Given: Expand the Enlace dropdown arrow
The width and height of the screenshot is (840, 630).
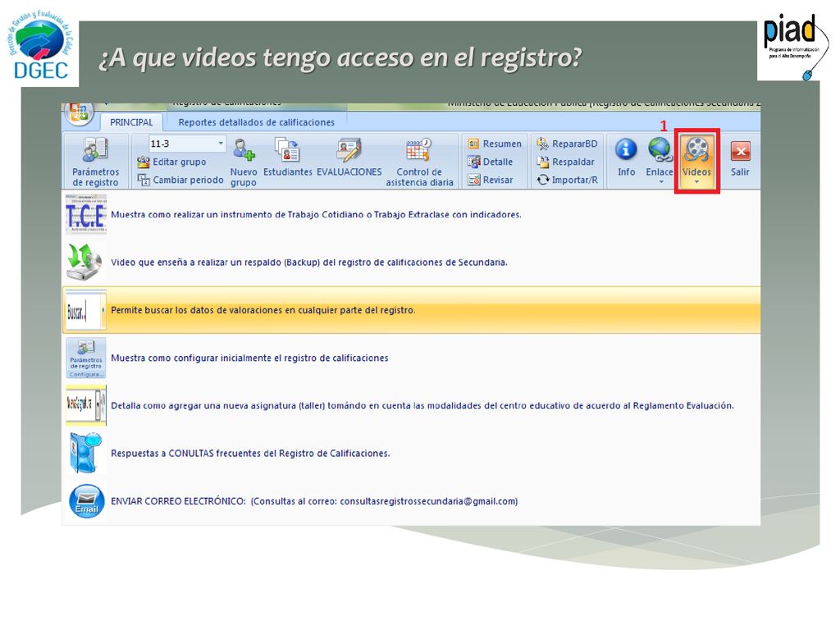Looking at the screenshot, I should (x=660, y=182).
